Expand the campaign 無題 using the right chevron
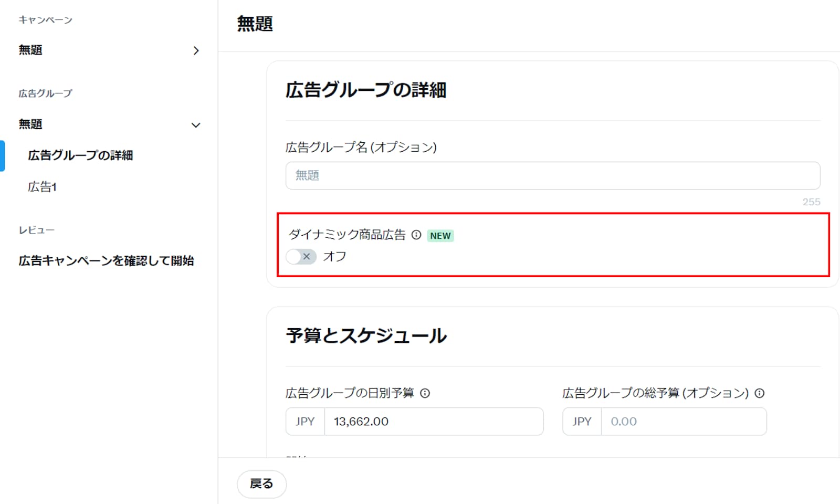Viewport: 840px width, 504px height. pos(196,50)
